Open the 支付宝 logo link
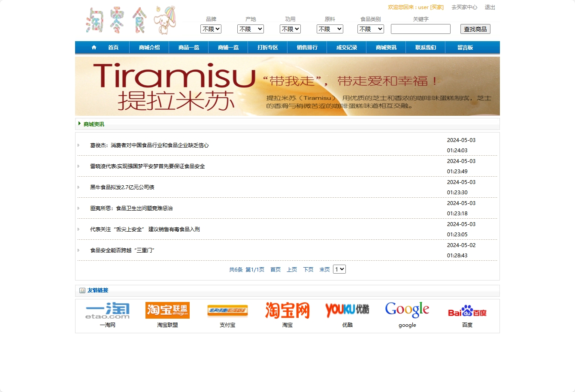Viewport: 575px width, 392px height. click(227, 311)
